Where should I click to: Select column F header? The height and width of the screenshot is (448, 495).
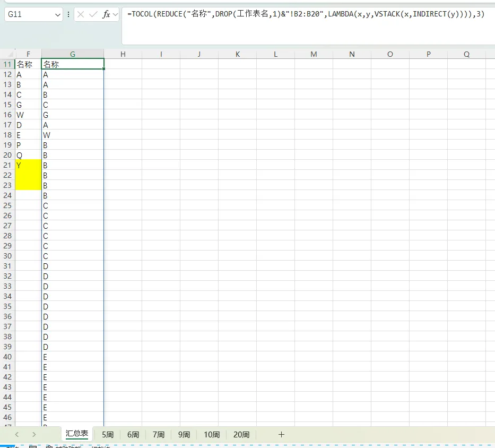pyautogui.click(x=29, y=54)
